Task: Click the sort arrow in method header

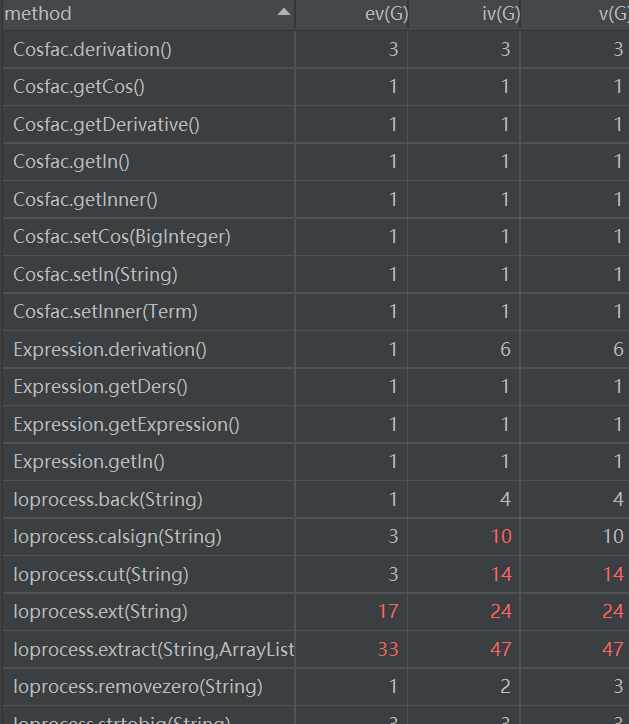Action: pyautogui.click(x=284, y=12)
